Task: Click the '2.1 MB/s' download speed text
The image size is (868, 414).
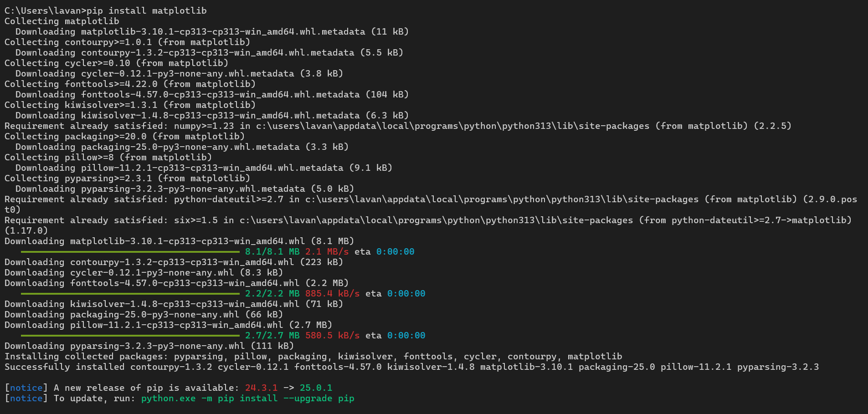Action: point(327,251)
